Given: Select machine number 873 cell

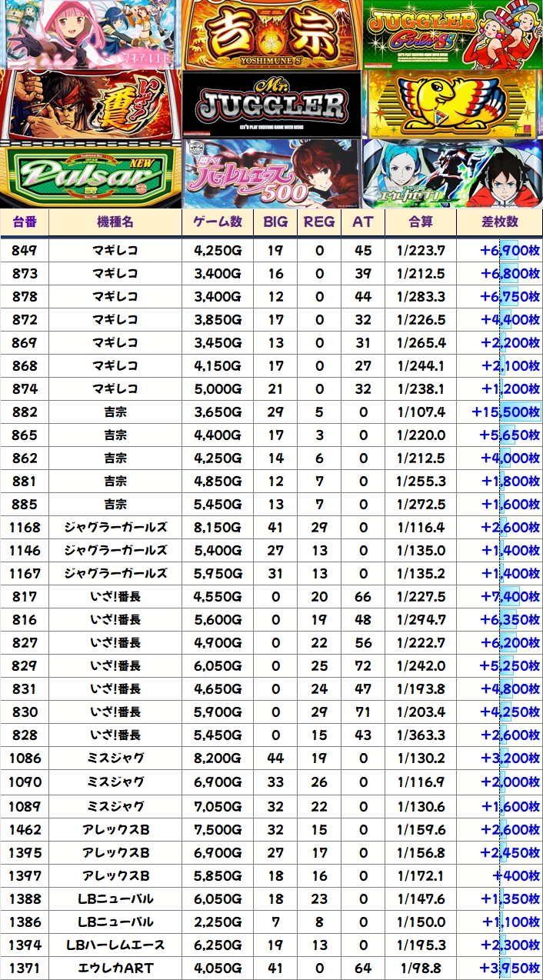Looking at the screenshot, I should click(25, 273).
